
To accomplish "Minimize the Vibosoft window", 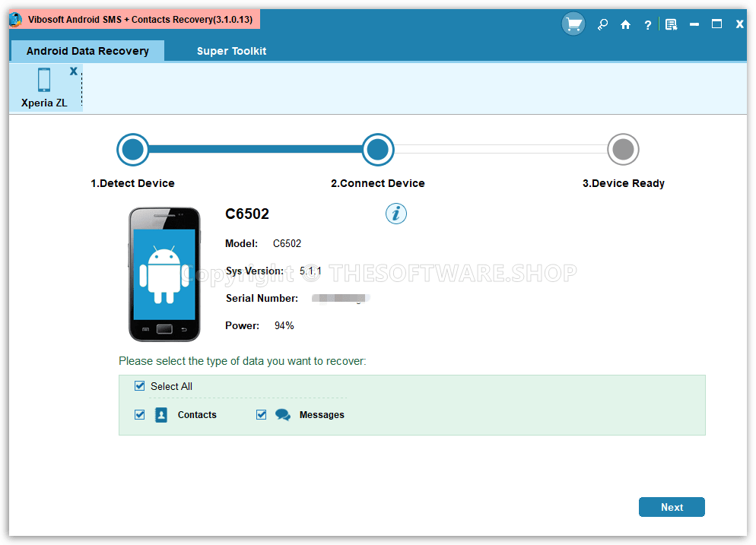I will point(694,24).
